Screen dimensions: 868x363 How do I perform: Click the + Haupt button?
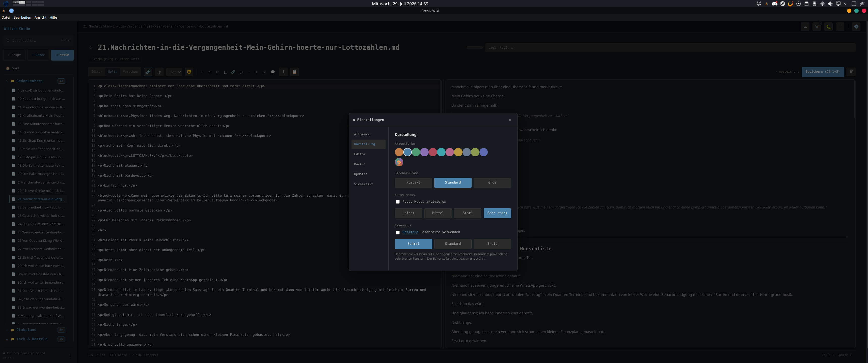(14, 55)
